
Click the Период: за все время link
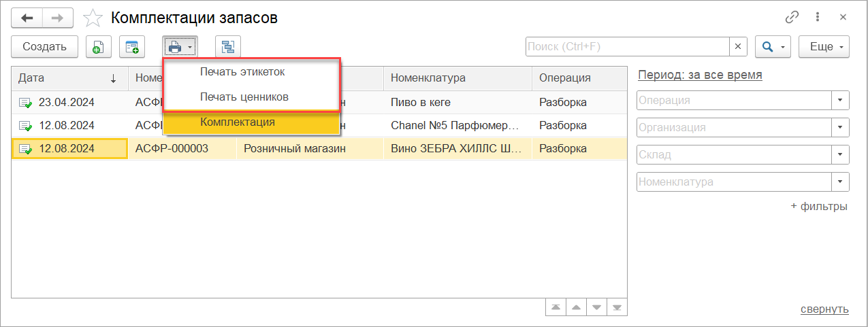pyautogui.click(x=700, y=75)
